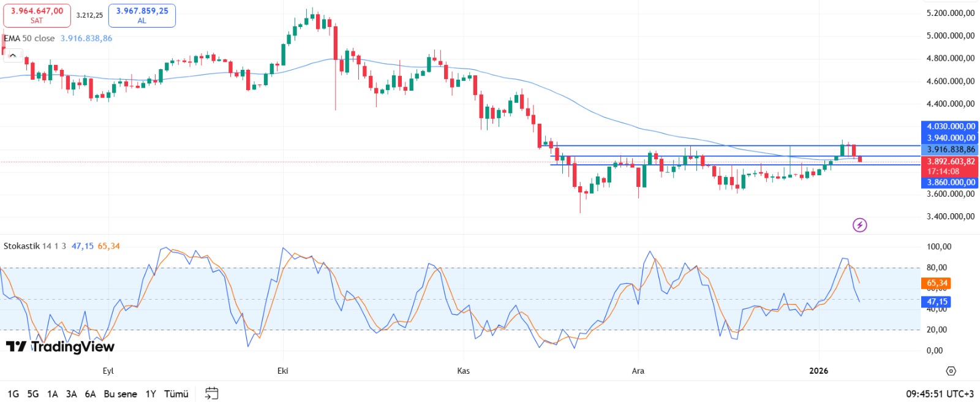Open the go-to-date calendar icon
Screen dimensions: 980x405
pyautogui.click(x=211, y=393)
